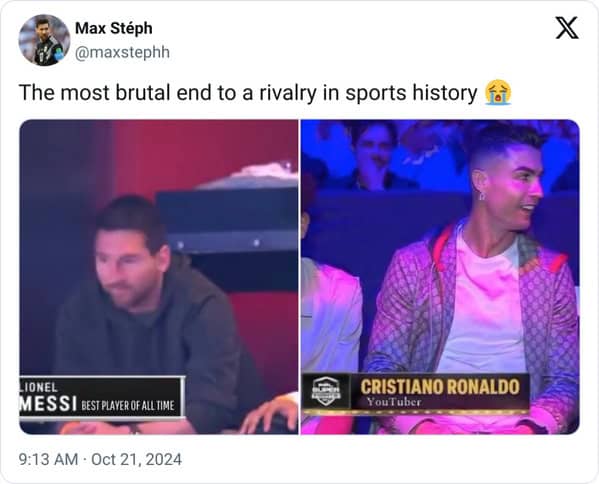Click the bold MESSI caption text

coord(48,404)
